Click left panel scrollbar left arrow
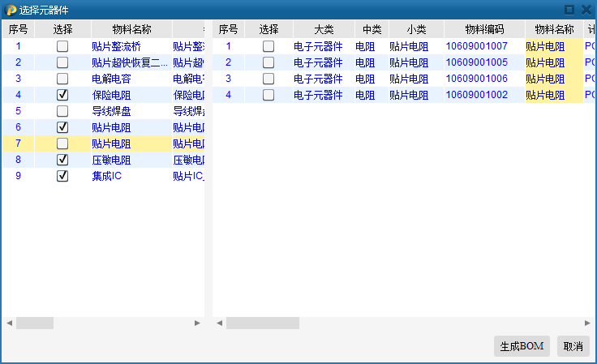Viewport: 597px width, 364px height. (x=9, y=323)
